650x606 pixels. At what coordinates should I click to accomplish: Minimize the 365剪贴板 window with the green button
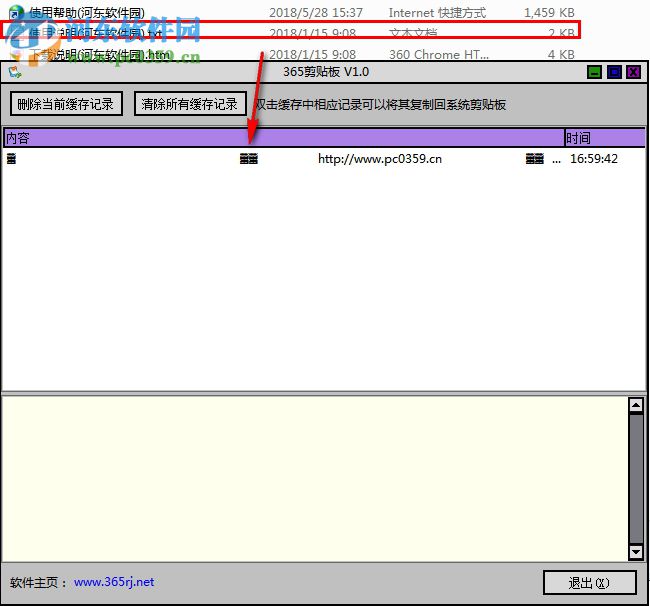click(x=595, y=72)
